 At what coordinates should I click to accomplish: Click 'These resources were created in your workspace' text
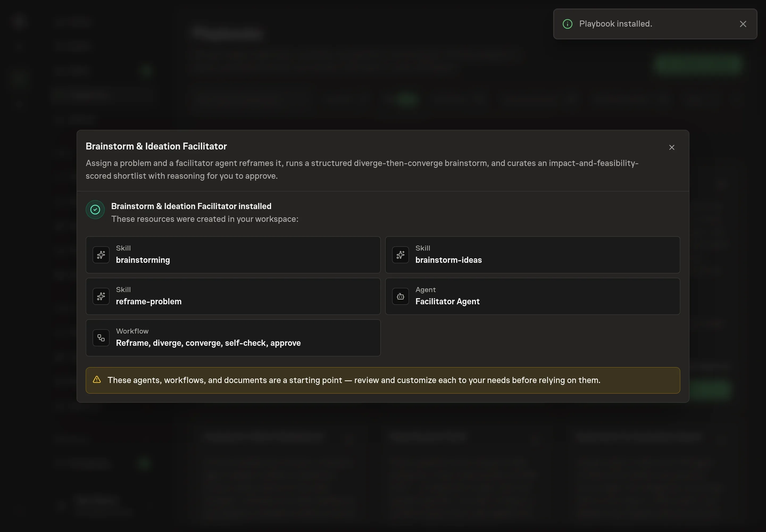[x=205, y=219]
